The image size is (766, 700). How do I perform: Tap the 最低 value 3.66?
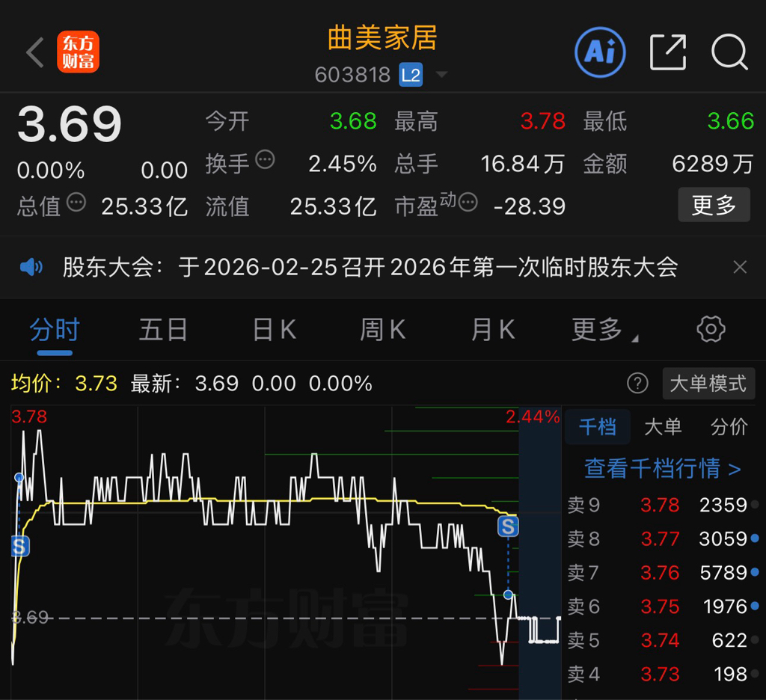click(x=731, y=120)
